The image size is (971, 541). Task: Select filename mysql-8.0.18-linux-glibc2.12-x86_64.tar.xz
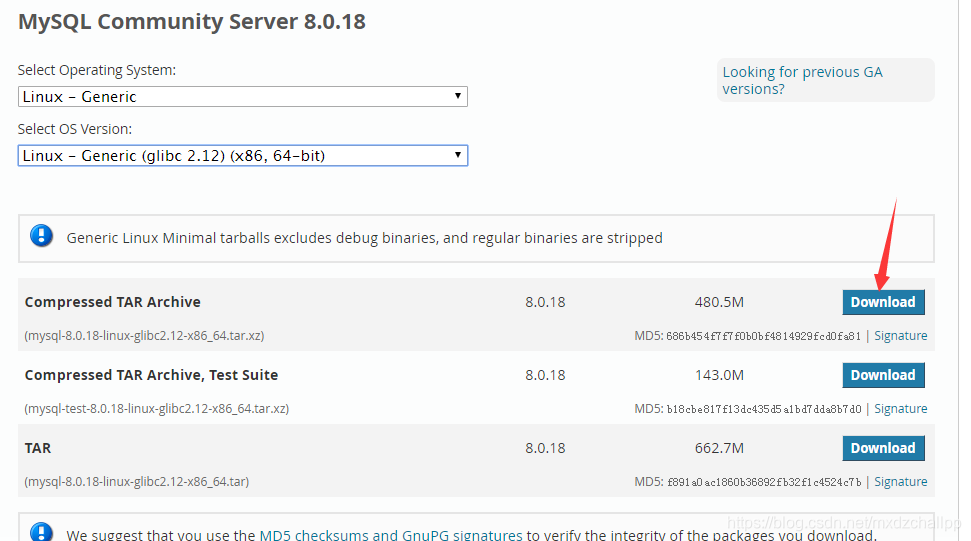[x=144, y=335]
